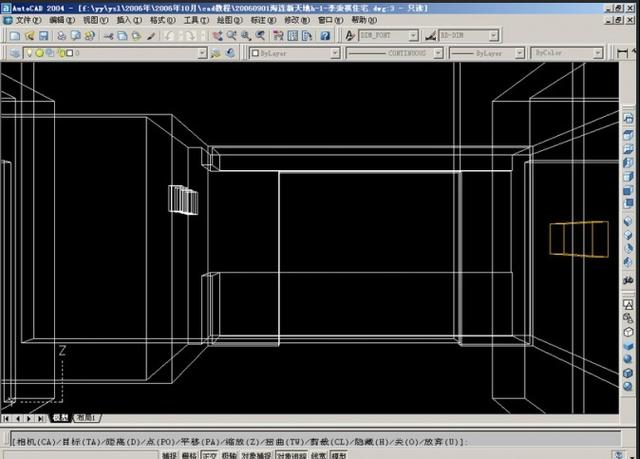This screenshot has width=640, height=459.
Task: Expand the DIM_FONT text style dropdown
Action: (x=413, y=36)
